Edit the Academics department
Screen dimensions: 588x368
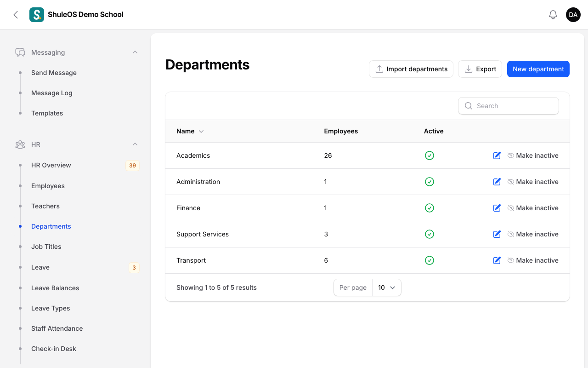(497, 155)
